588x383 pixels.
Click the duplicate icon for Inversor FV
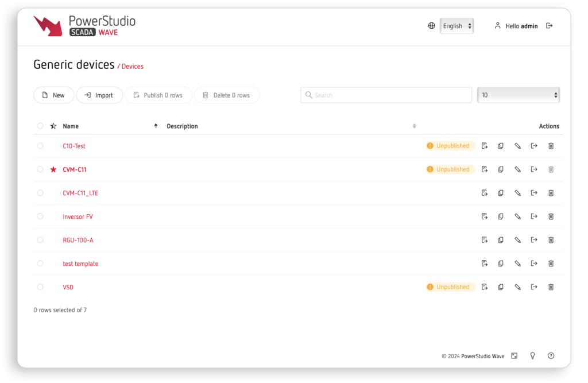[x=500, y=216]
